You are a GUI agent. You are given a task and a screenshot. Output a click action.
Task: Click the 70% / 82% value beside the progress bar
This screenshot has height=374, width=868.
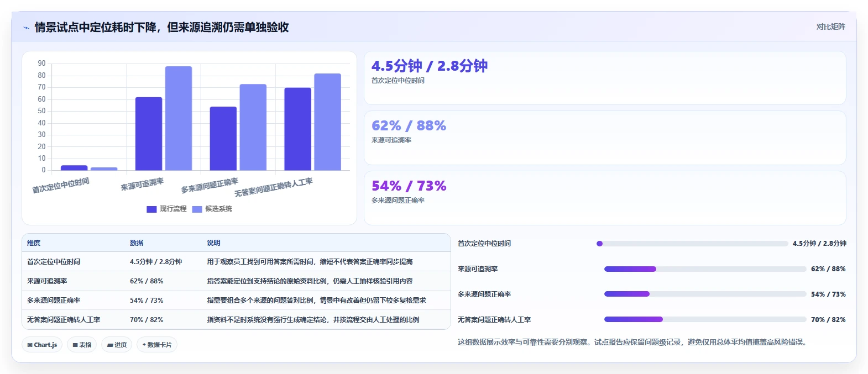(x=828, y=320)
